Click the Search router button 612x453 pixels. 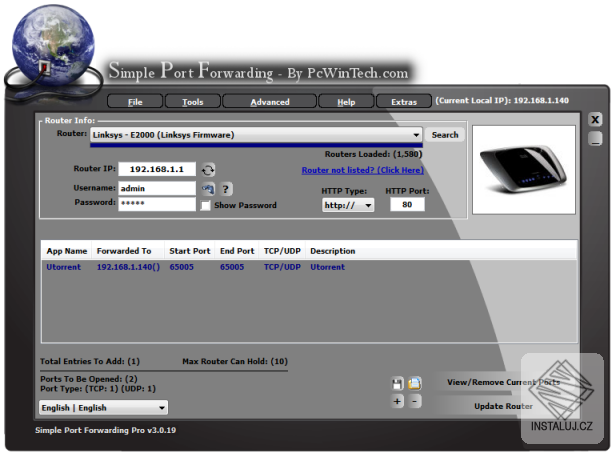point(445,135)
